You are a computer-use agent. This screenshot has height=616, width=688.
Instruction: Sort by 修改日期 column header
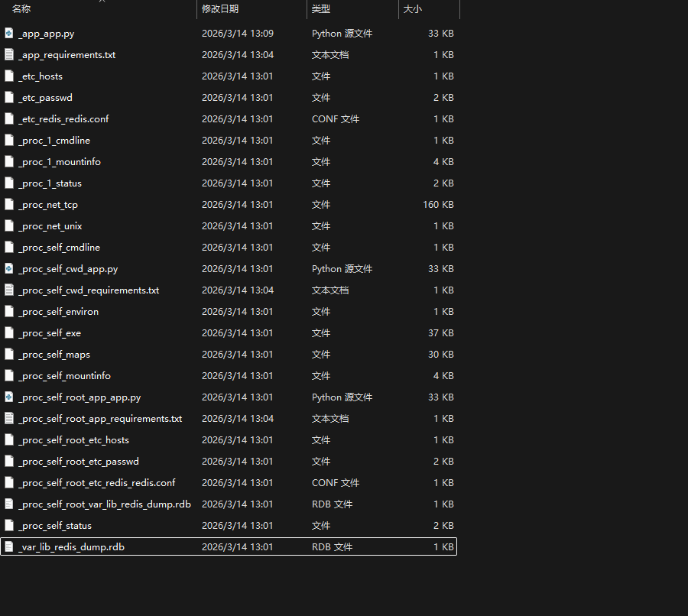pyautogui.click(x=220, y=9)
